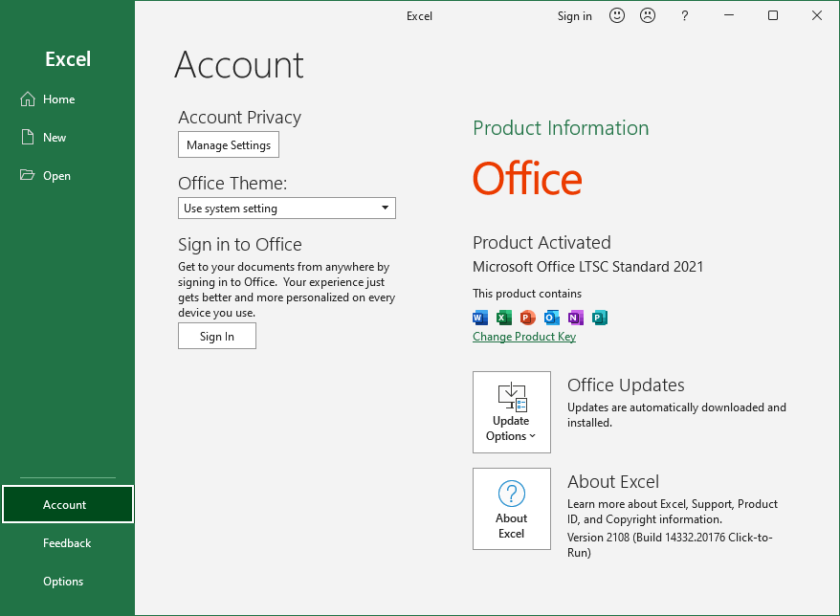Open Feedback in the sidebar
840x616 pixels.
pyautogui.click(x=68, y=542)
